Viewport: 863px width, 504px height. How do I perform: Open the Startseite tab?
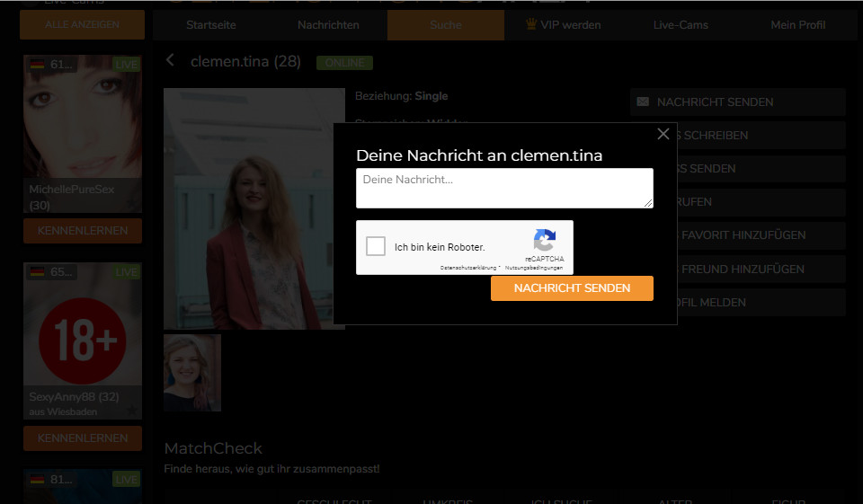point(211,25)
